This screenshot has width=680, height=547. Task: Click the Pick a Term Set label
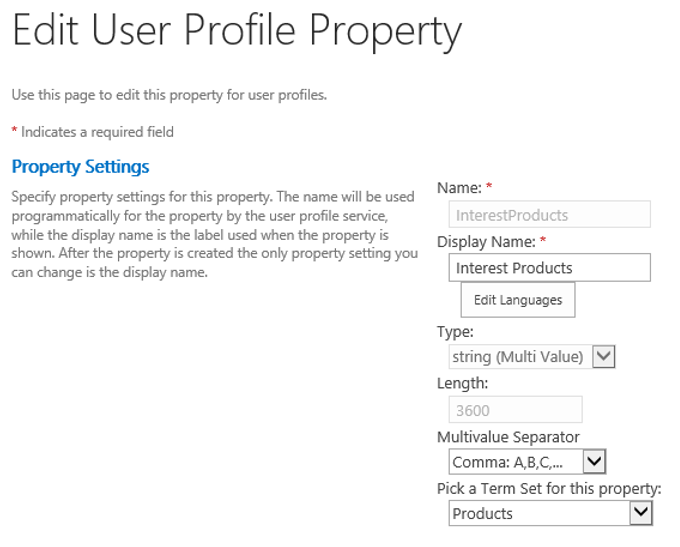tap(549, 489)
